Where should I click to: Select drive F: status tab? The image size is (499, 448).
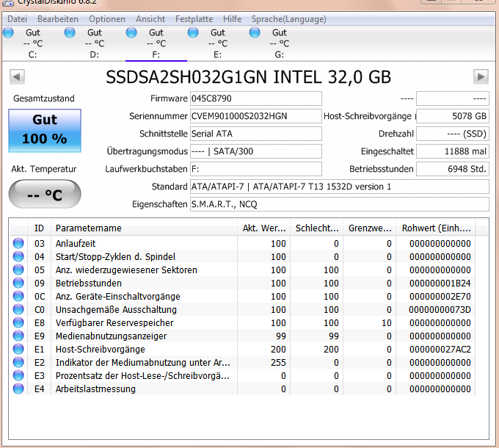tap(156, 43)
